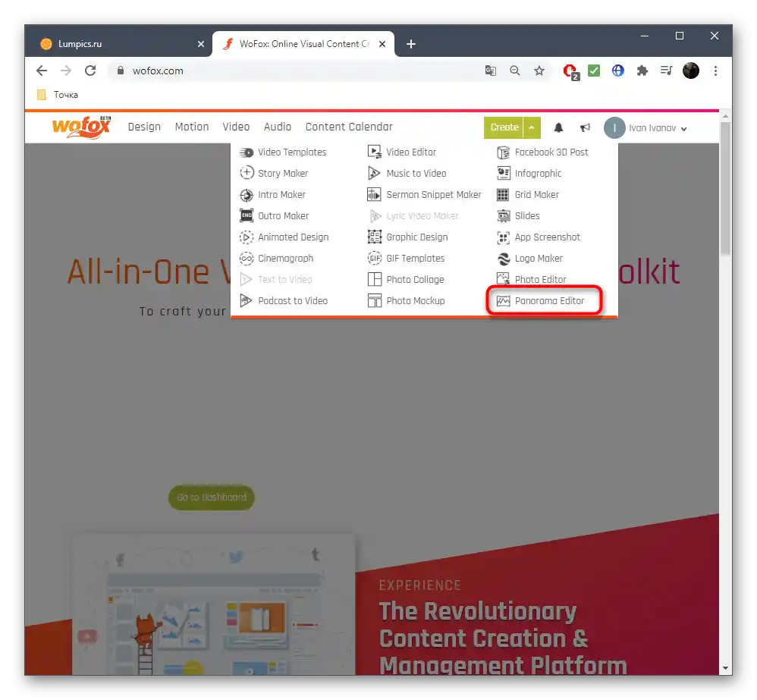Switch to the Lumpics.ru tab

[118, 44]
